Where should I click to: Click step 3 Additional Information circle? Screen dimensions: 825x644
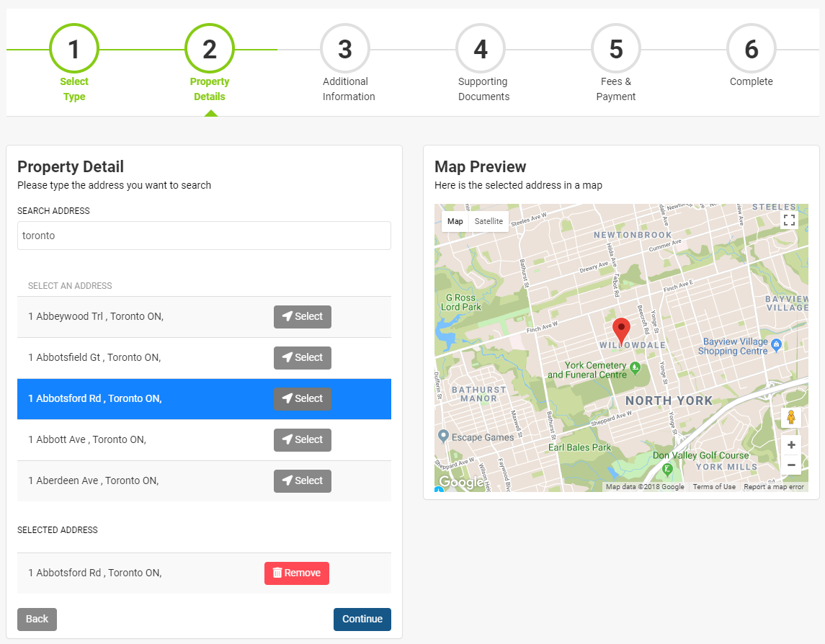pyautogui.click(x=344, y=48)
